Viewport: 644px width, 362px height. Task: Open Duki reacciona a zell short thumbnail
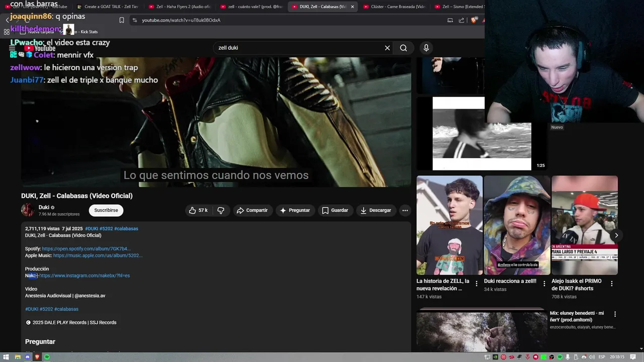click(x=517, y=225)
